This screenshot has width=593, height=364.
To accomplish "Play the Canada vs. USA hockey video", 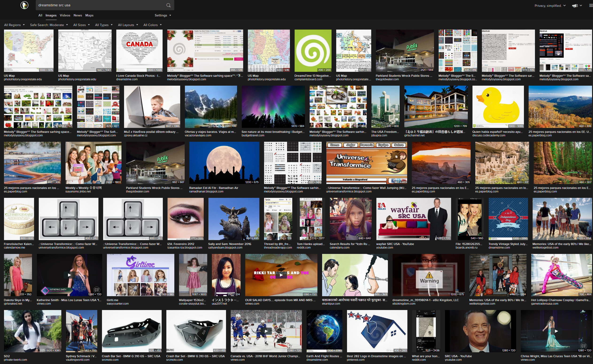I will click(266, 331).
